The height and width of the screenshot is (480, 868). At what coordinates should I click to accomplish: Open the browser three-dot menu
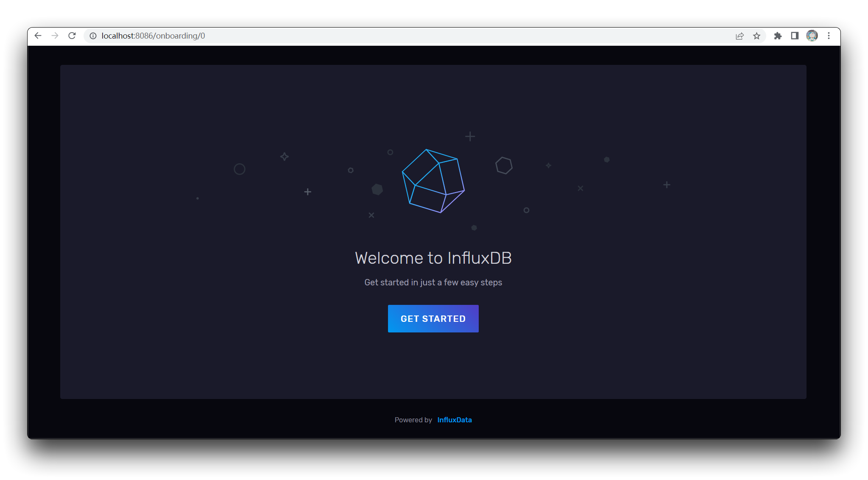click(x=829, y=36)
